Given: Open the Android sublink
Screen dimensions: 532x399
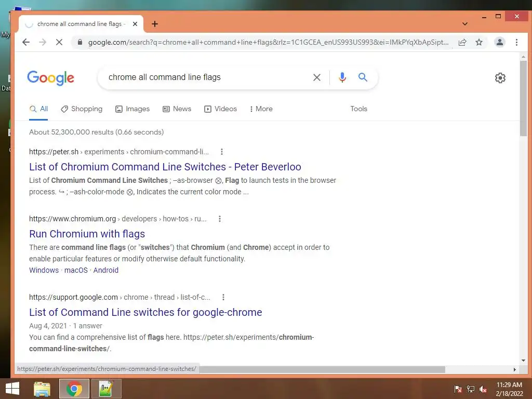Looking at the screenshot, I should (106, 270).
